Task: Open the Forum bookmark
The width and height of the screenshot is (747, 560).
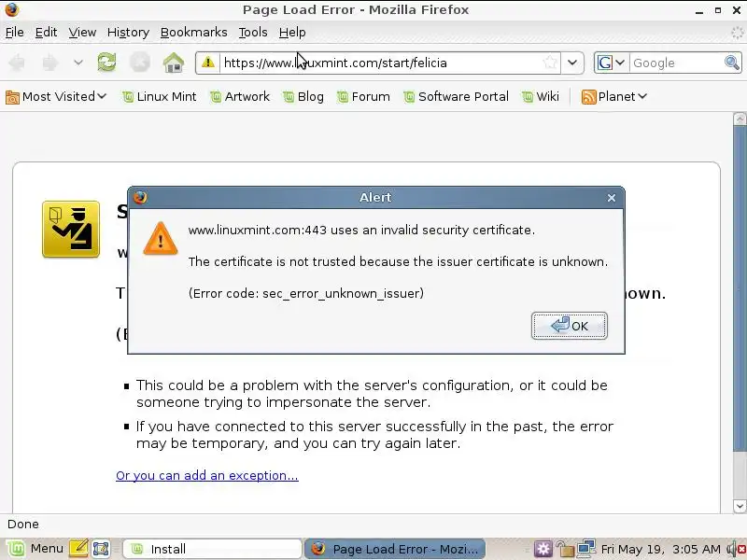Action: click(x=363, y=97)
